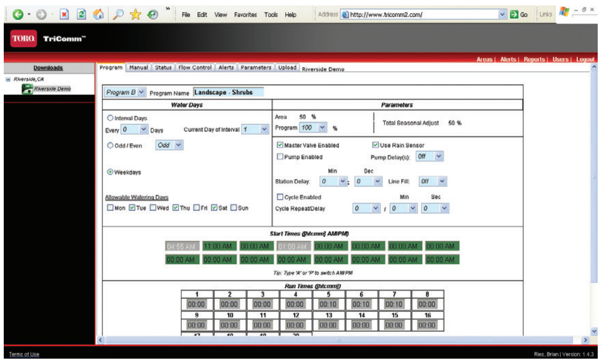Click the Riverside Demo controller icon

pos(27,89)
